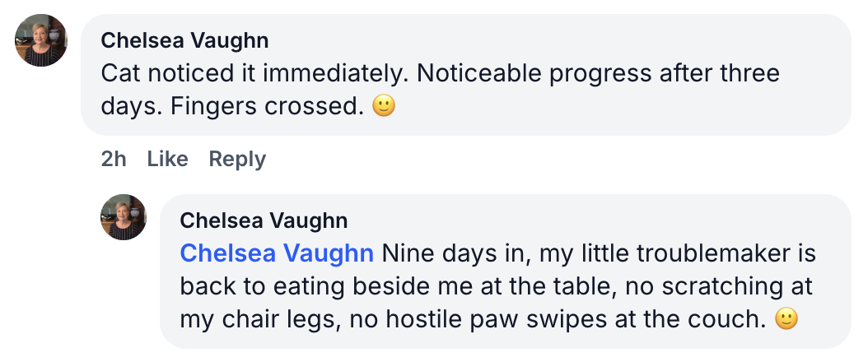Open Chelsea Vaughn's profile picture on top comment

[41, 41]
